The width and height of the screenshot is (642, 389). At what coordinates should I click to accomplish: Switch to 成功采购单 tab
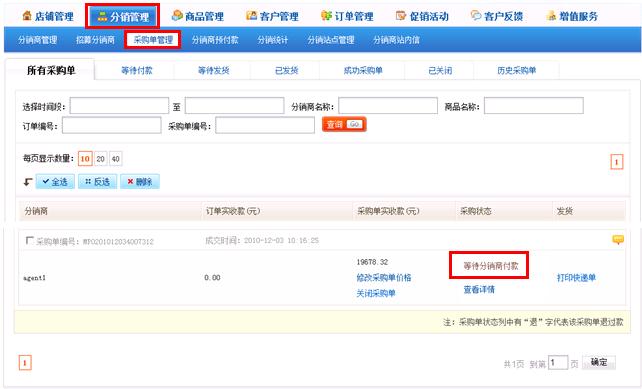tap(363, 71)
